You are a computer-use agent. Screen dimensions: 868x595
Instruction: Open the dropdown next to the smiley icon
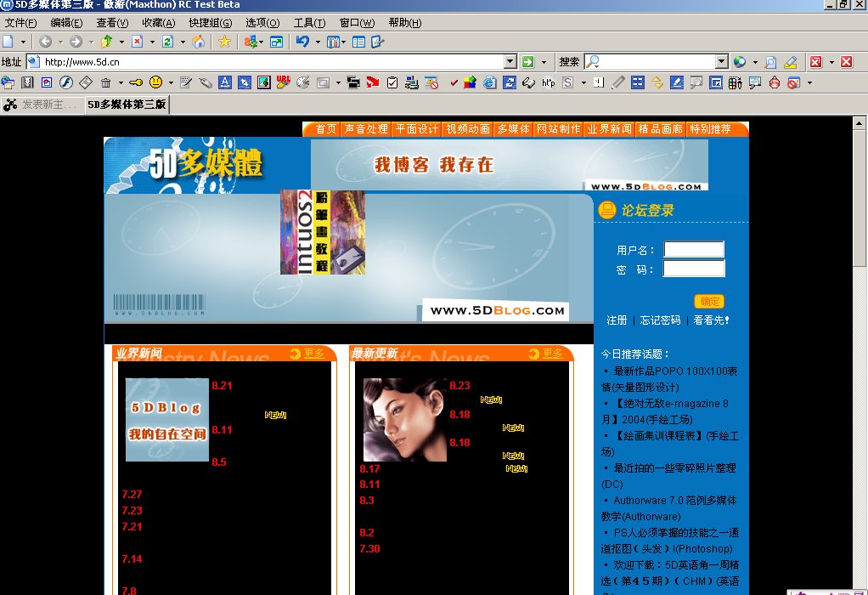(x=171, y=83)
